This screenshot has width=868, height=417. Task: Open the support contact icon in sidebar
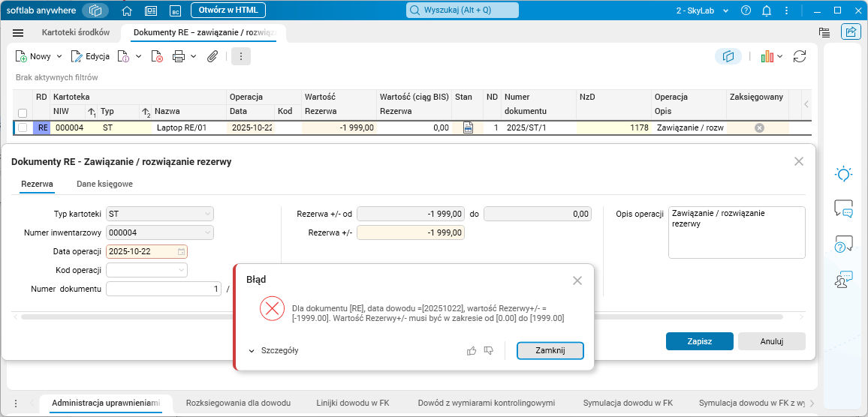pyautogui.click(x=843, y=279)
